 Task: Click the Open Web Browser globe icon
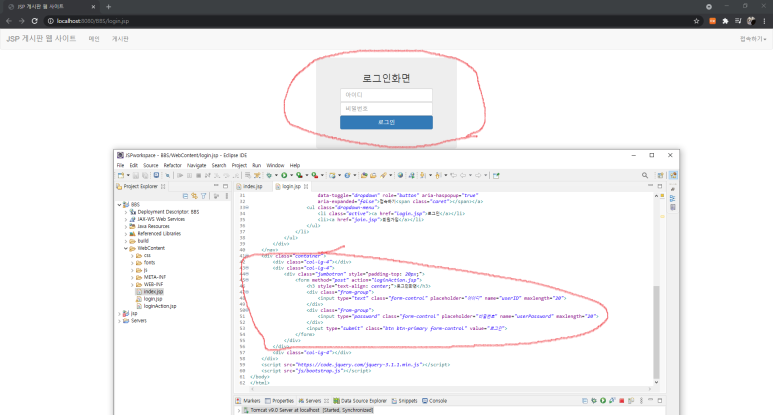[400, 175]
